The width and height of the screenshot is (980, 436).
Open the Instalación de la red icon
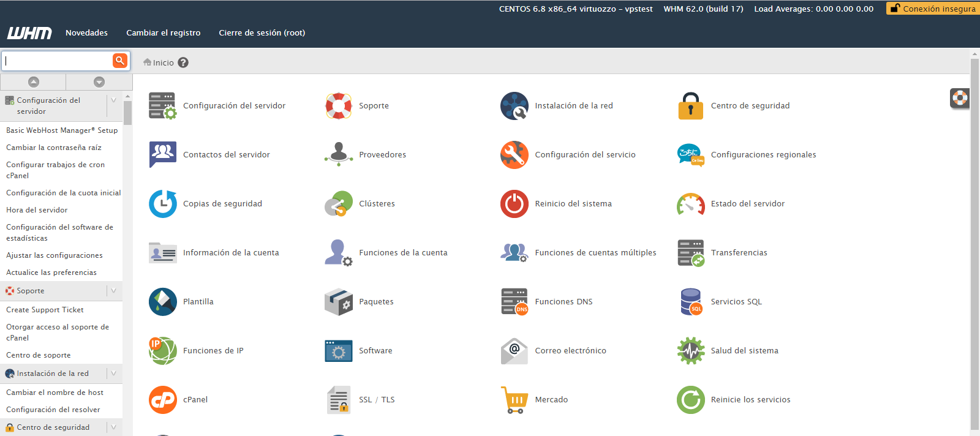pyautogui.click(x=514, y=106)
